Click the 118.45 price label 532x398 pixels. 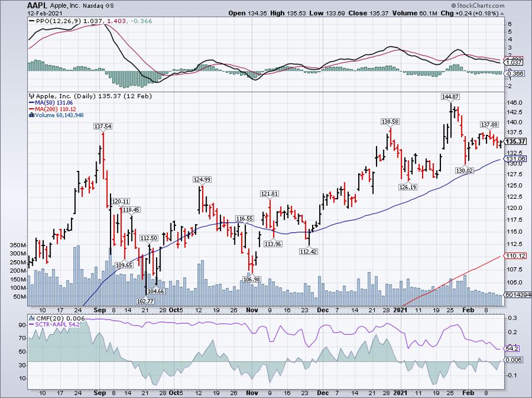131,210
